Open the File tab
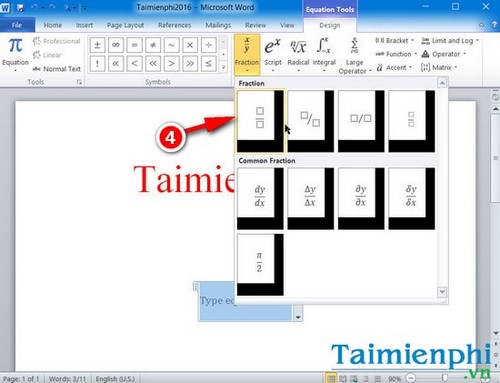Viewport: 500px width, 383px height. [17, 25]
